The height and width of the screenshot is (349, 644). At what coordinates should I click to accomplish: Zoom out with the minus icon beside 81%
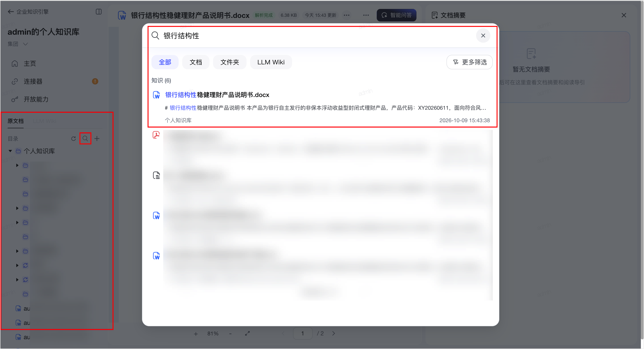tap(230, 334)
